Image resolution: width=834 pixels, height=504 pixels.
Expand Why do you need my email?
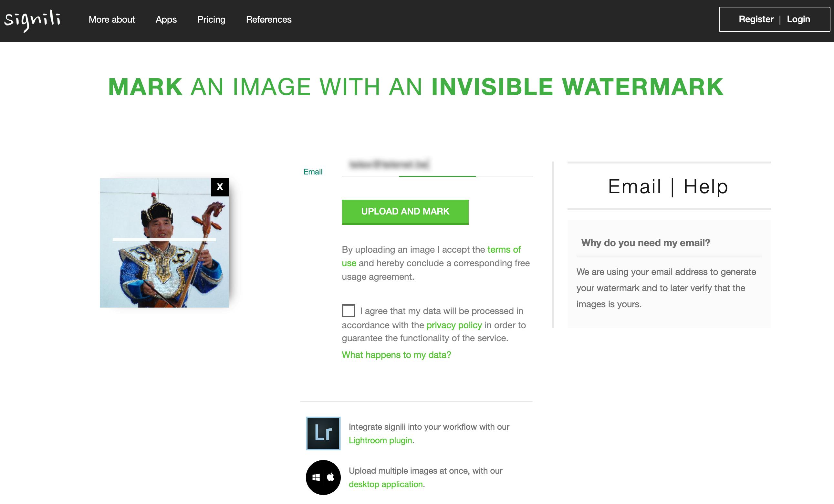click(645, 243)
